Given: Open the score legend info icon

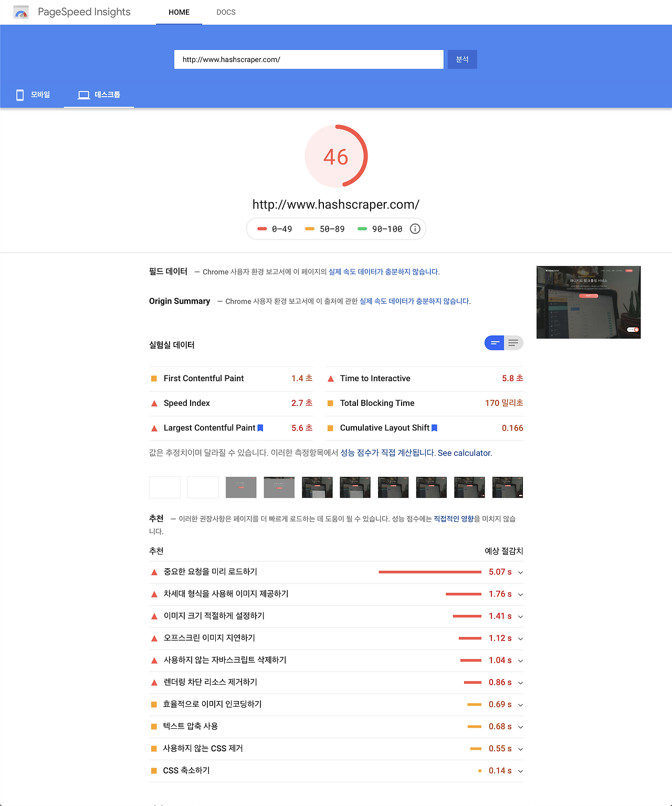Looking at the screenshot, I should [x=415, y=229].
